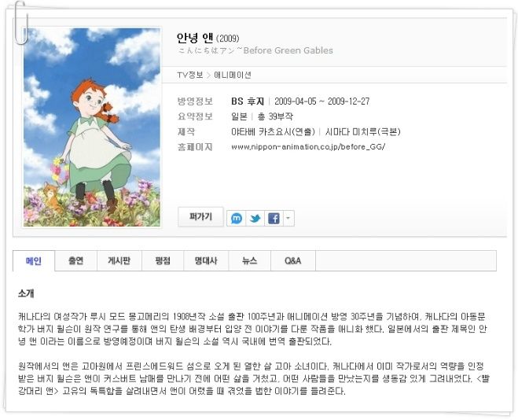Click the BS 후지 broadcaster link

point(248,101)
